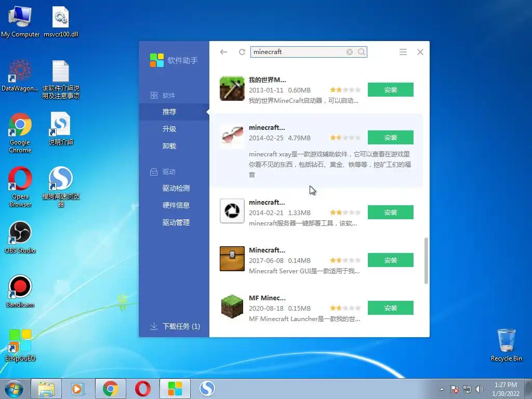The width and height of the screenshot is (532, 399).
Task: Click the results list scrollbar thumb
Action: (426, 261)
